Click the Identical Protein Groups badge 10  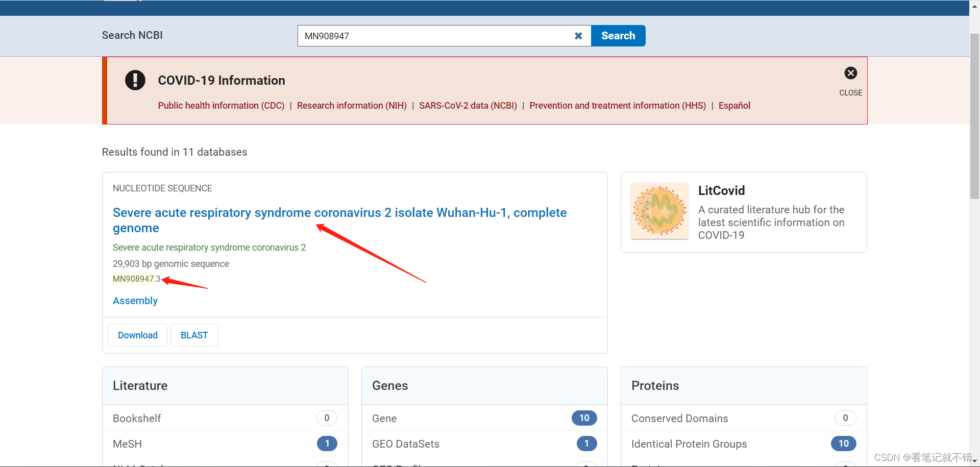point(843,444)
